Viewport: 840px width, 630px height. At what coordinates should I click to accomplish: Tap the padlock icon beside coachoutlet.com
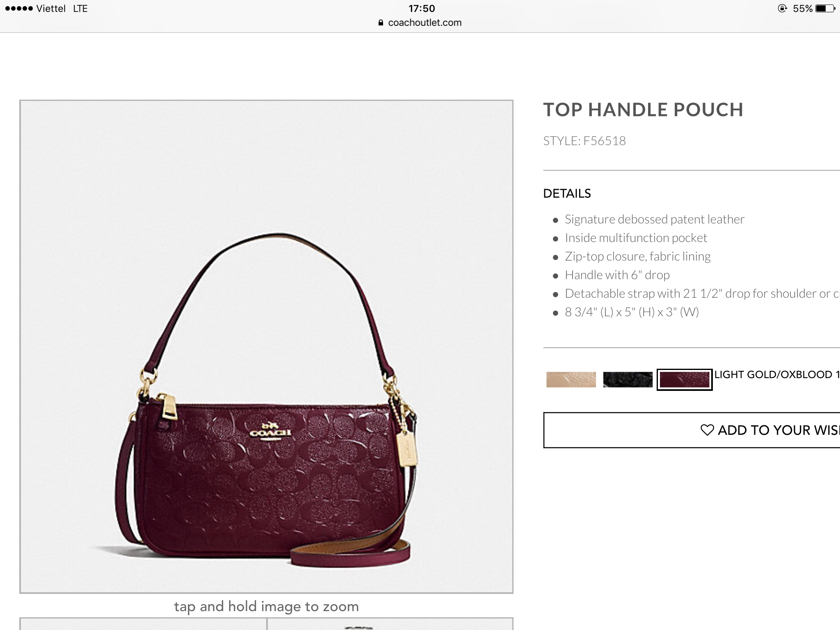click(381, 23)
